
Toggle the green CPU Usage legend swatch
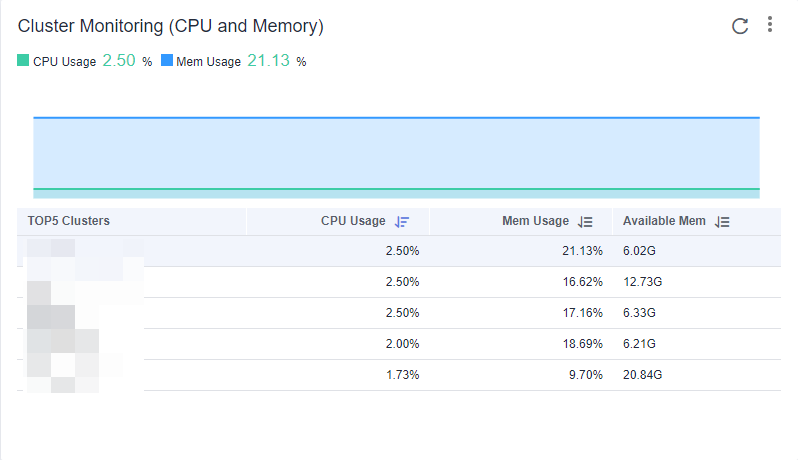tap(24, 61)
